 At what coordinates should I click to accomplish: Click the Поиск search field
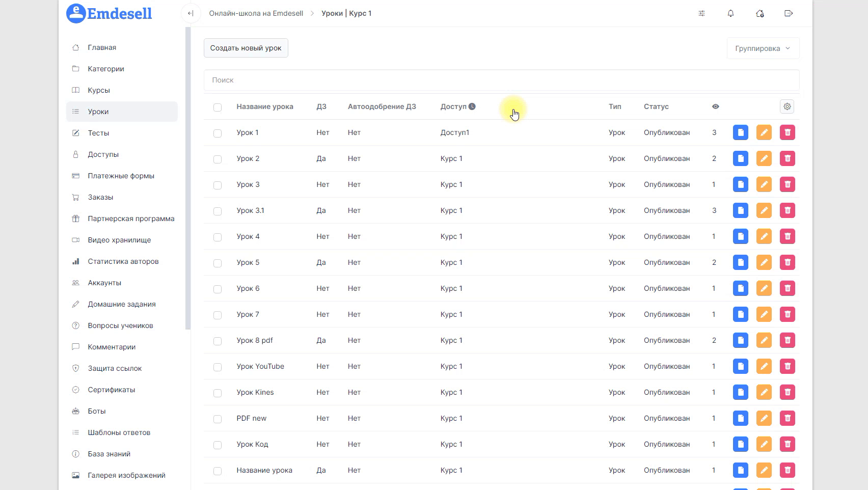click(x=501, y=80)
